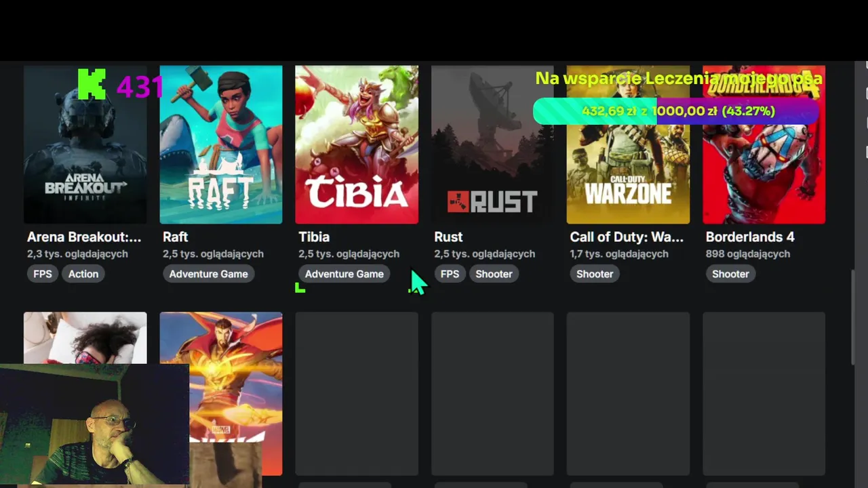Click the Tibia category title link
This screenshot has height=488, width=868.
[314, 237]
